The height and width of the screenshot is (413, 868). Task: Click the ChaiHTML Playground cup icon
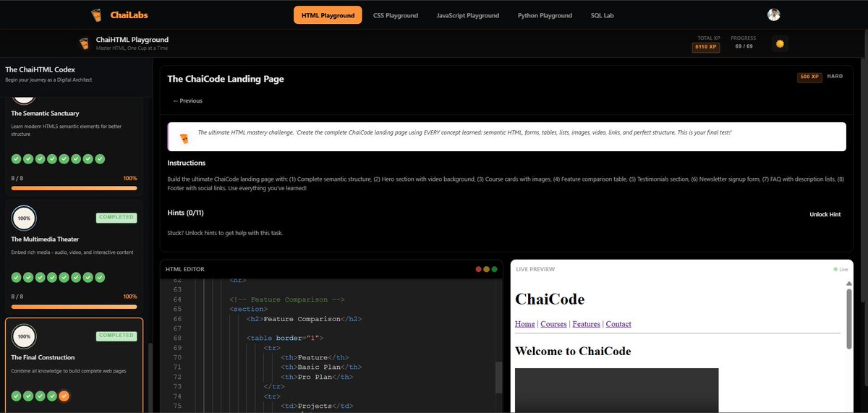[x=85, y=43]
